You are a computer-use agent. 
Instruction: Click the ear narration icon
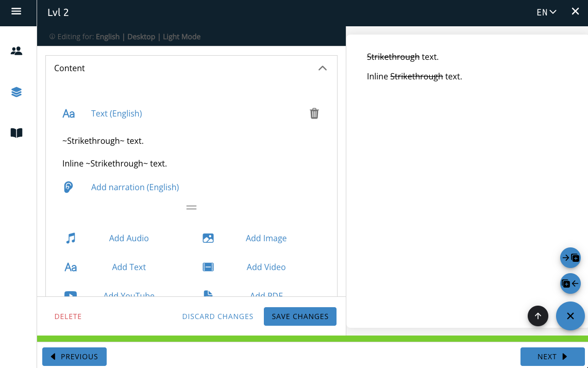click(69, 187)
